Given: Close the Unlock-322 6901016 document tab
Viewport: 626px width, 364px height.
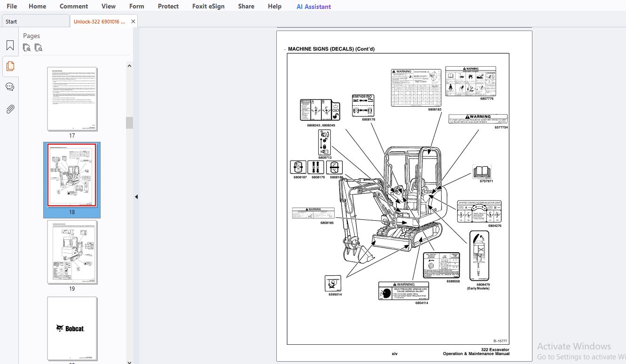Looking at the screenshot, I should (133, 21).
